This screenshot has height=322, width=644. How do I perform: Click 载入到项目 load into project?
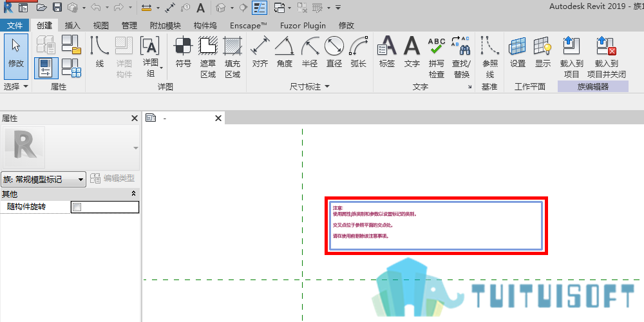click(x=571, y=57)
